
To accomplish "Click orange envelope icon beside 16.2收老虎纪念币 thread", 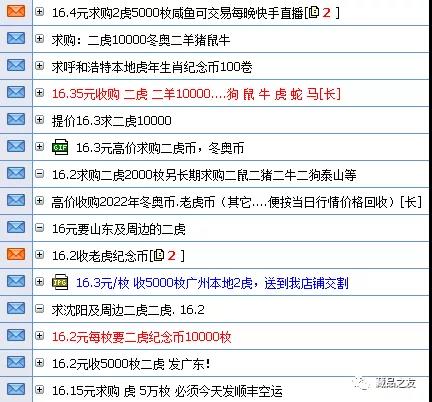I will click(x=16, y=254).
